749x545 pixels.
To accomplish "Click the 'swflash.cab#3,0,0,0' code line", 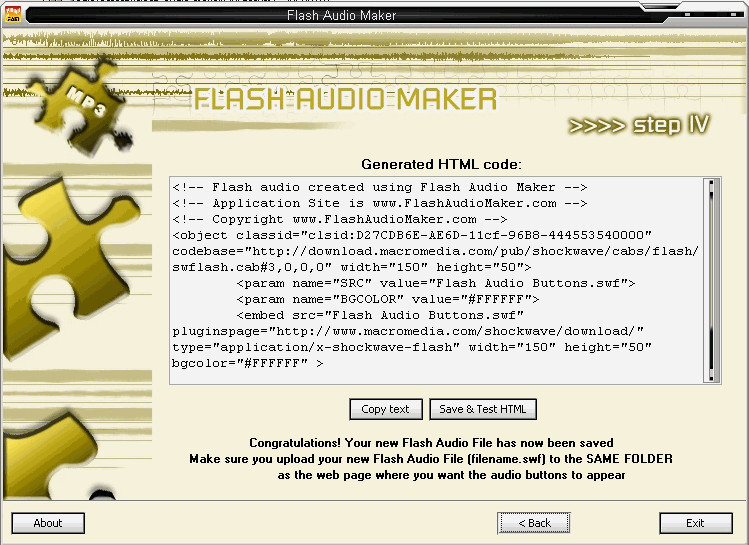I will [x=352, y=267].
